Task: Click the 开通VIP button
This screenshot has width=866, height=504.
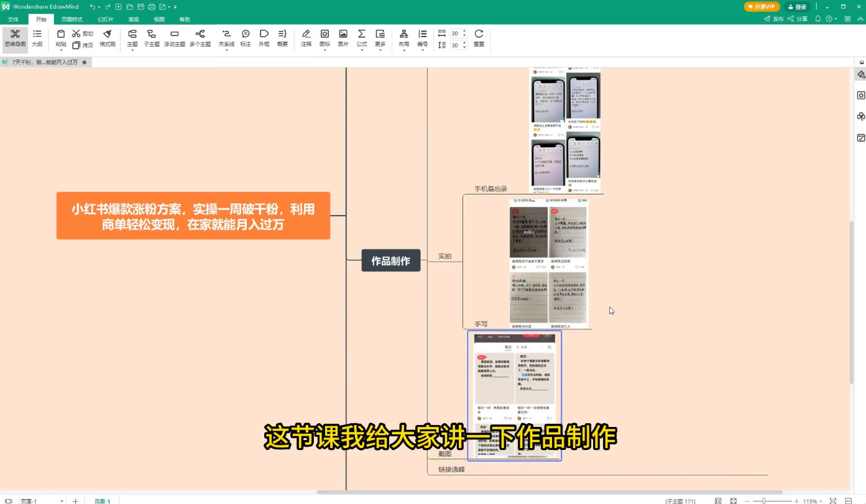Action: pyautogui.click(x=762, y=6)
